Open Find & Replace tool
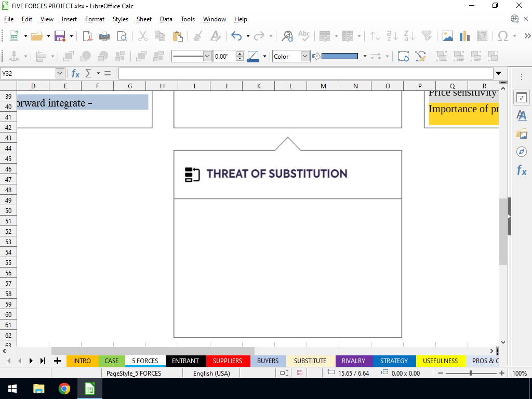The image size is (532, 399). 287,36
